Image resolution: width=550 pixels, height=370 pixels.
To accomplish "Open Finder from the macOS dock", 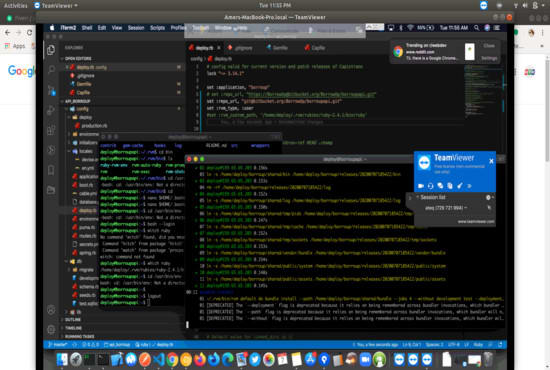I will (x=62, y=359).
